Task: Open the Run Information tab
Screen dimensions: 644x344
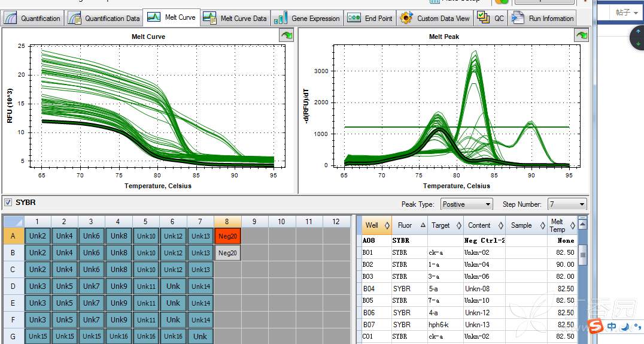Action: [543, 19]
